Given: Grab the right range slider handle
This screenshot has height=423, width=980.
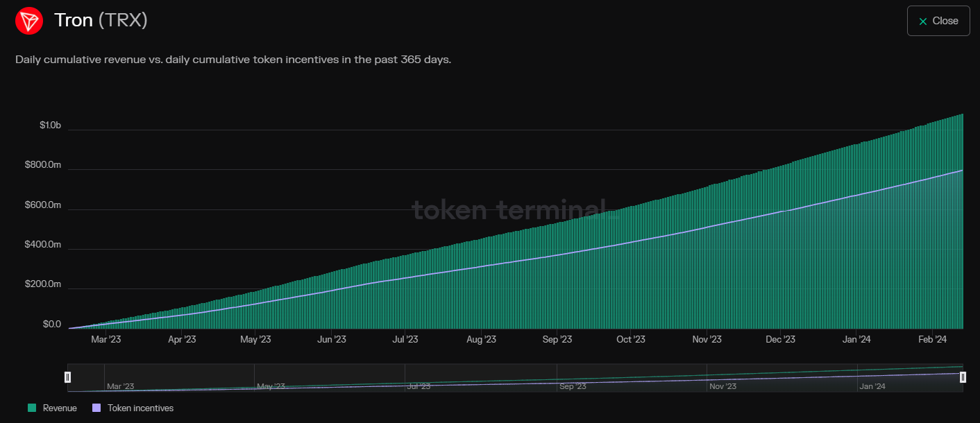Looking at the screenshot, I should (963, 377).
